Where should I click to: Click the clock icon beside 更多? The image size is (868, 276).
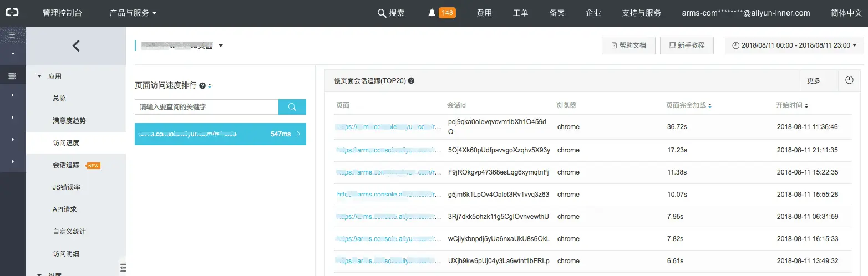849,80
